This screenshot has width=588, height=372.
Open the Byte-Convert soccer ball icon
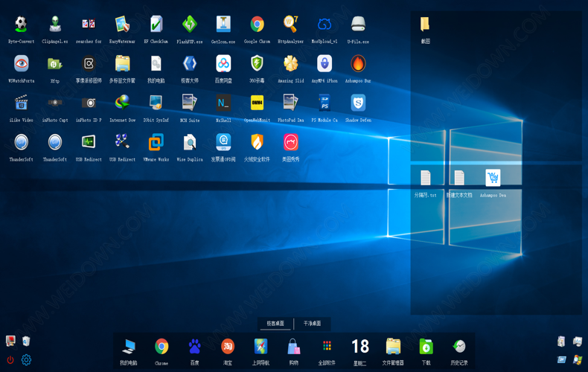click(21, 25)
